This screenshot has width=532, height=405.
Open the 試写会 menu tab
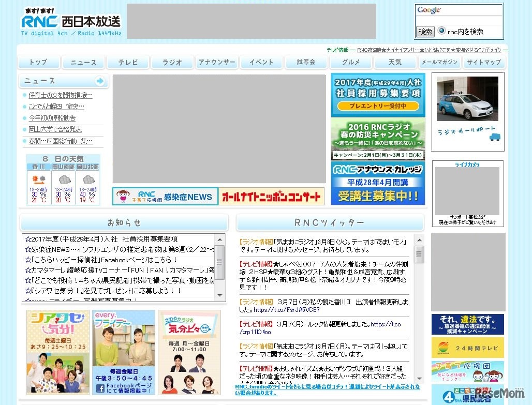(x=306, y=62)
